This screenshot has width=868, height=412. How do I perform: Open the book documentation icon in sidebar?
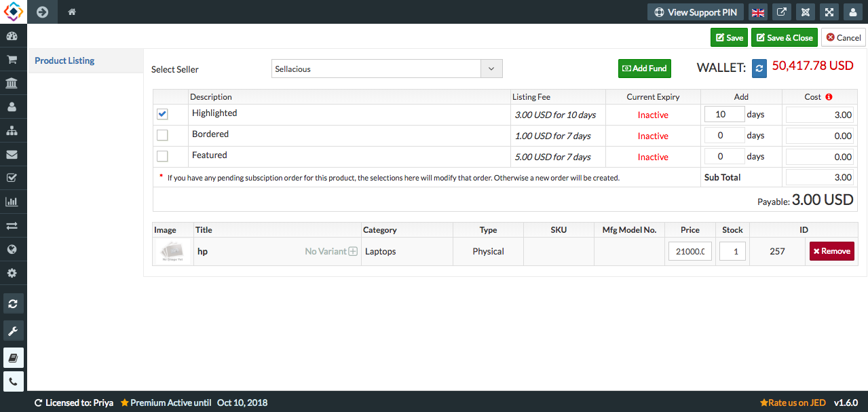[x=13, y=357]
